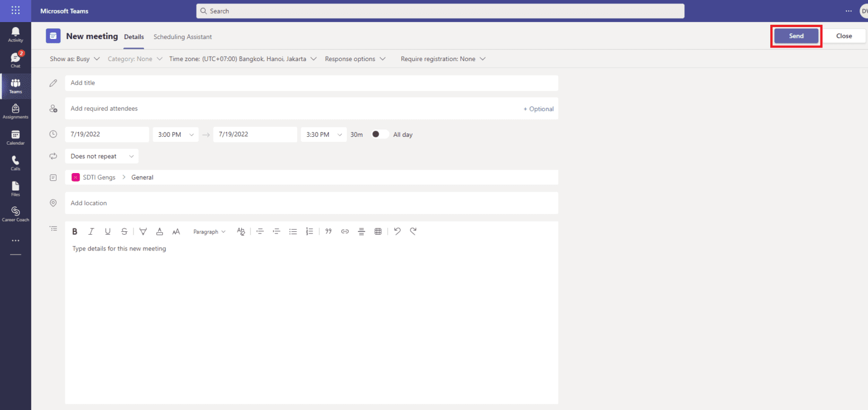Select the SDTI Gengs channel field
This screenshot has width=868, height=410.
[x=311, y=177]
